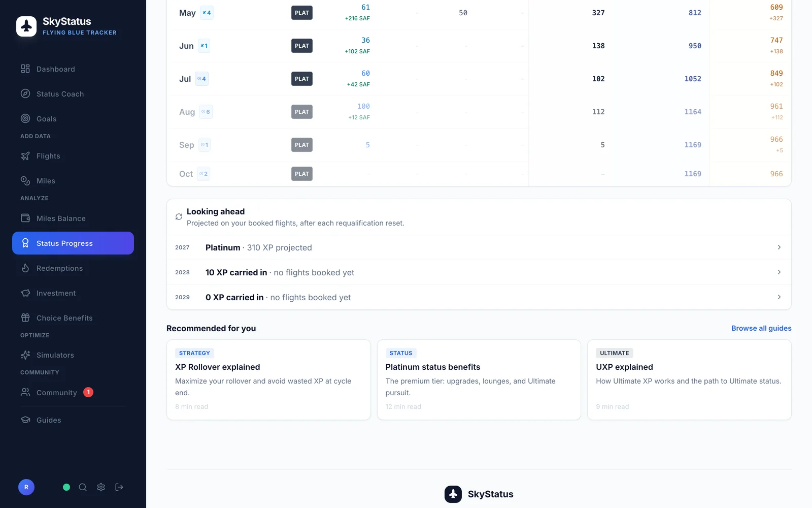Click the Community notification badge
This screenshot has width=812, height=508.
pos(88,392)
